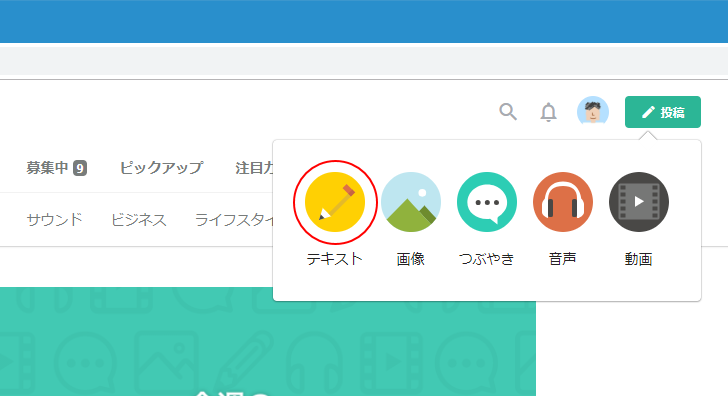Image resolution: width=728 pixels, height=396 pixels.
Task: Open the サウンド category
Action: (x=54, y=220)
